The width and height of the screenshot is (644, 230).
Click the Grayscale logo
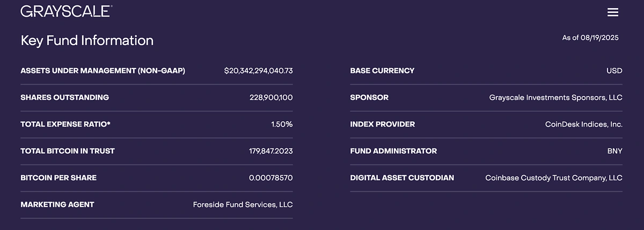[66, 11]
